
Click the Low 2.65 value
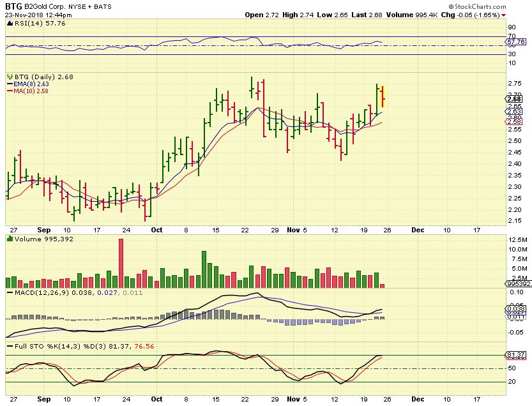333,15
